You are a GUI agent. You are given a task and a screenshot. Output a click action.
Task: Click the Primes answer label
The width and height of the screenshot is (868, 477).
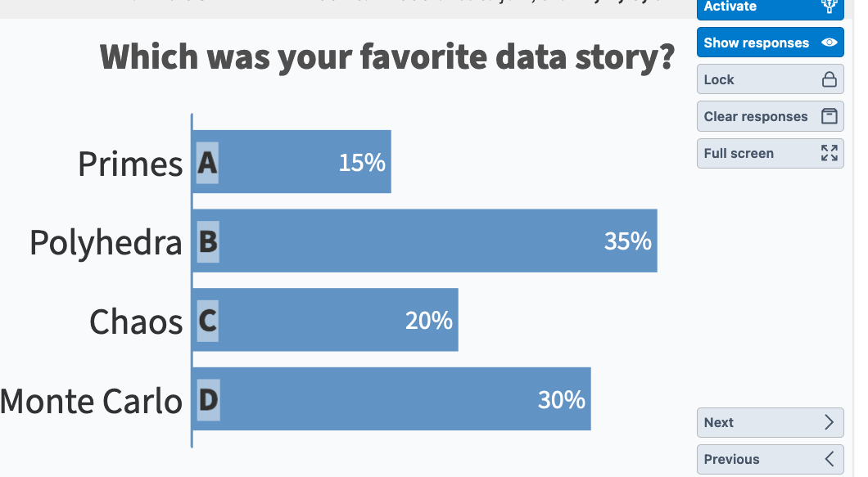[130, 164]
